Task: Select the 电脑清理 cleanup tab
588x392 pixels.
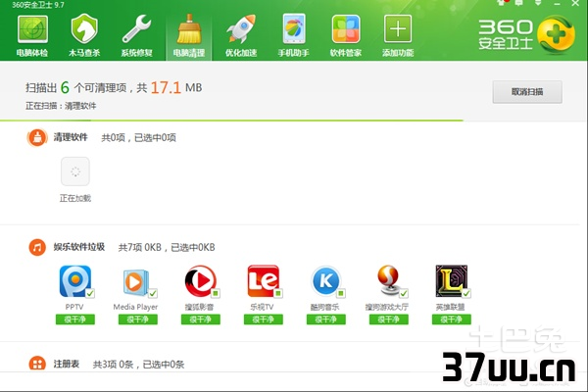Action: pyautogui.click(x=189, y=36)
